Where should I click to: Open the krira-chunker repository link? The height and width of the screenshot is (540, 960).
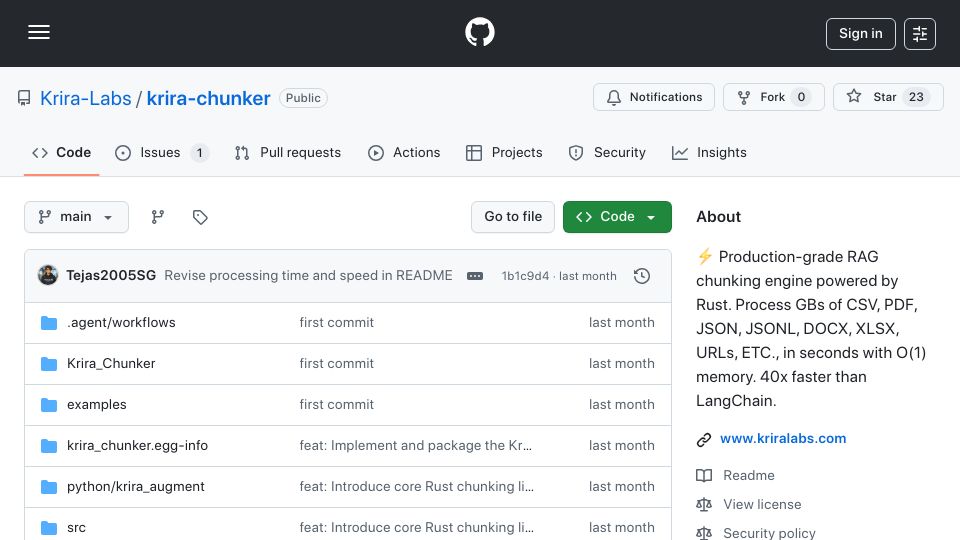click(208, 98)
